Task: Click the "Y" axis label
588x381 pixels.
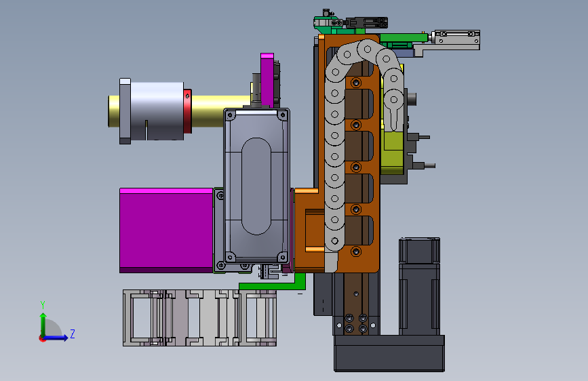Action: coord(43,305)
